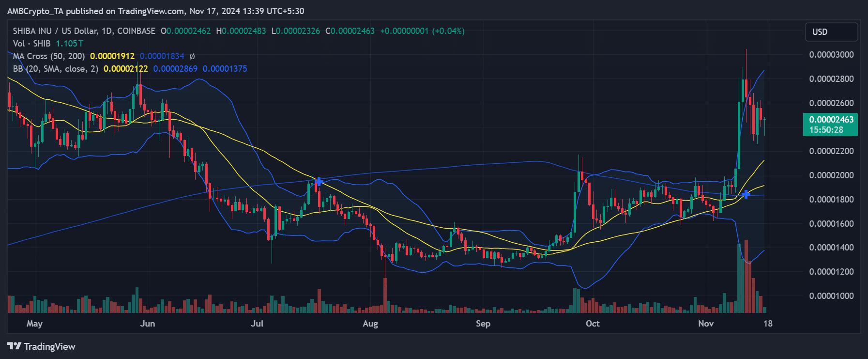
Task: Click the Aug label on time axis
Action: tap(370, 324)
